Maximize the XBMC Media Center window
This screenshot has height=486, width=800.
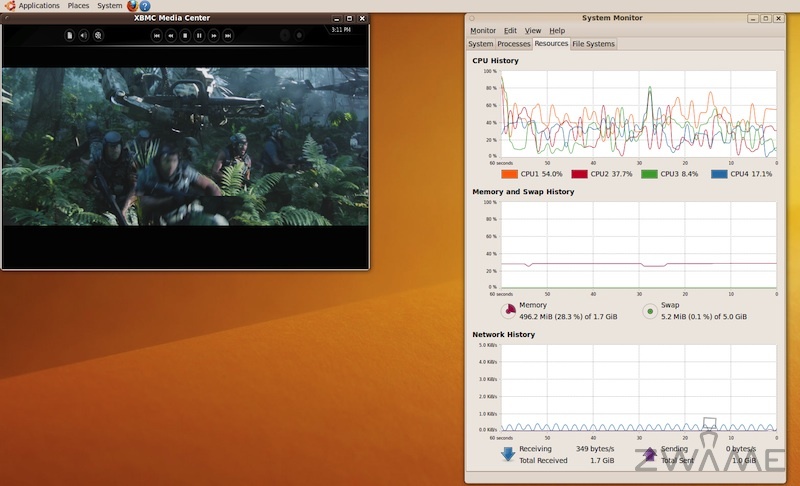[x=349, y=18]
